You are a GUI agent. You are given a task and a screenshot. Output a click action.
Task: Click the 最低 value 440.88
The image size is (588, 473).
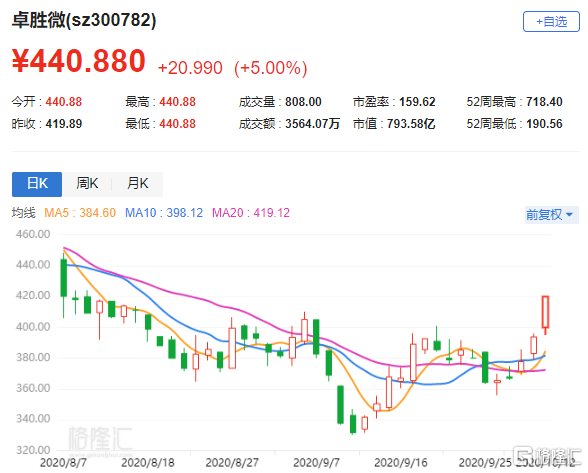177,124
